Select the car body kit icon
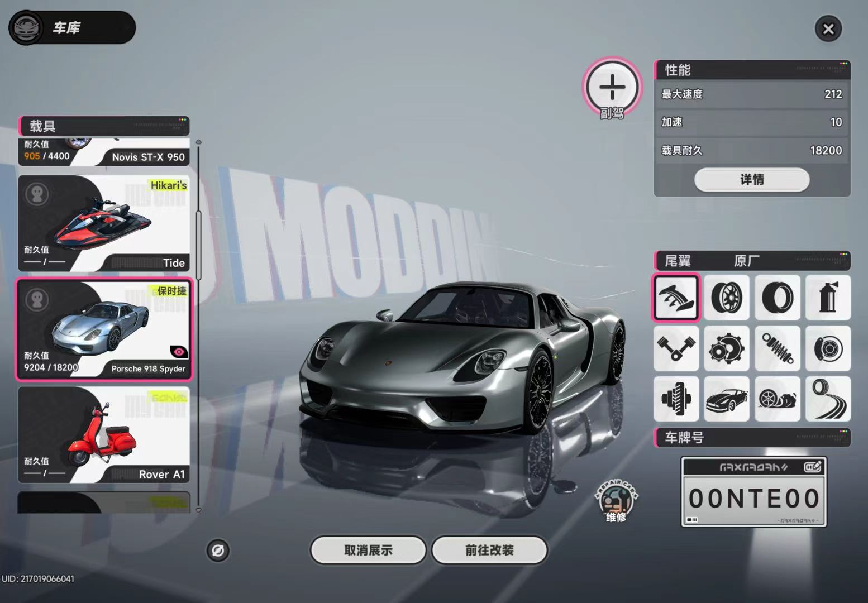This screenshot has height=603, width=868. click(x=727, y=399)
